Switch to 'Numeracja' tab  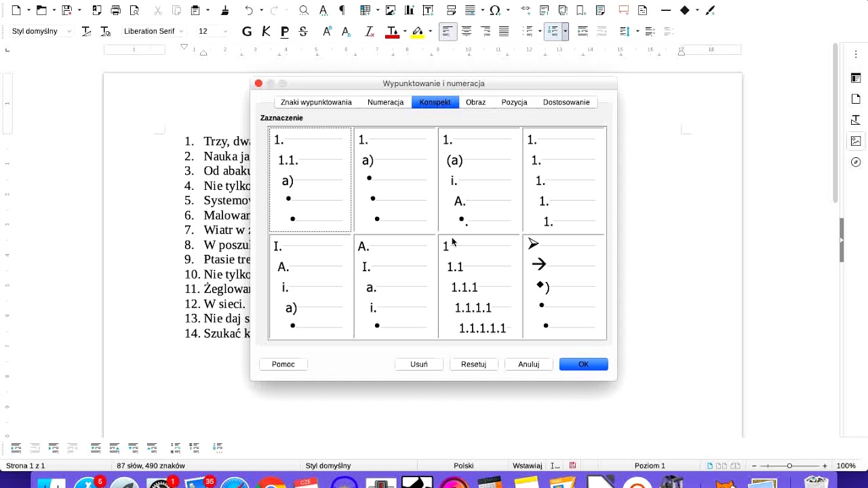[385, 102]
